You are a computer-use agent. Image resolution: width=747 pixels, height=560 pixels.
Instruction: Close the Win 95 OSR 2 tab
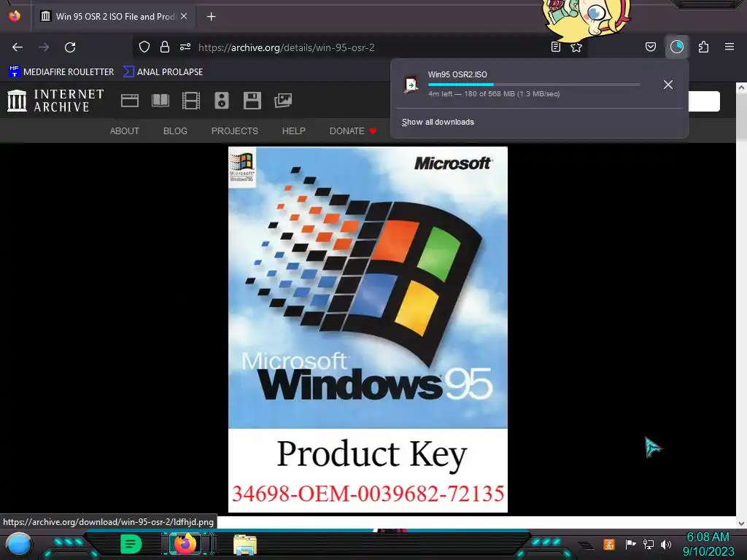(x=184, y=16)
